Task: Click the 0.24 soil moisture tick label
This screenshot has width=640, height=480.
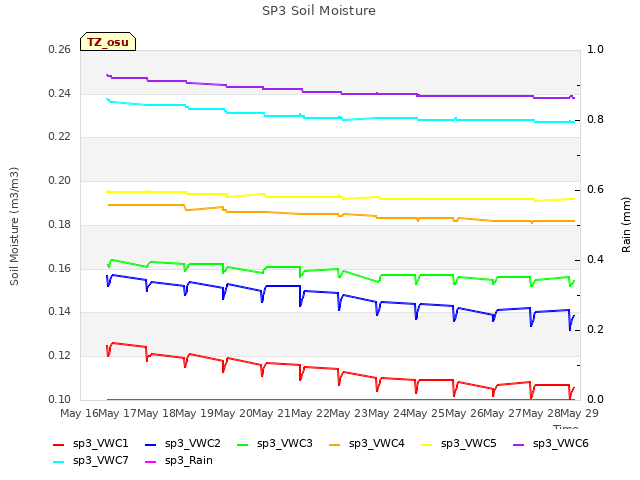Action: [60, 93]
